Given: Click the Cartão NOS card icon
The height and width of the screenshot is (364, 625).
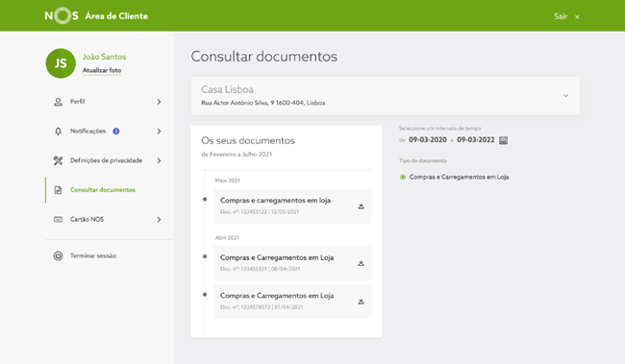Looking at the screenshot, I should (59, 219).
